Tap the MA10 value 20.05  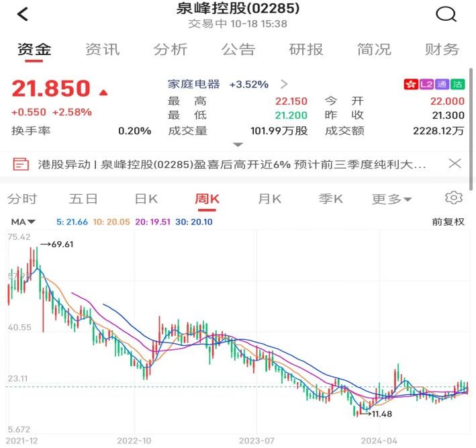pos(111,222)
